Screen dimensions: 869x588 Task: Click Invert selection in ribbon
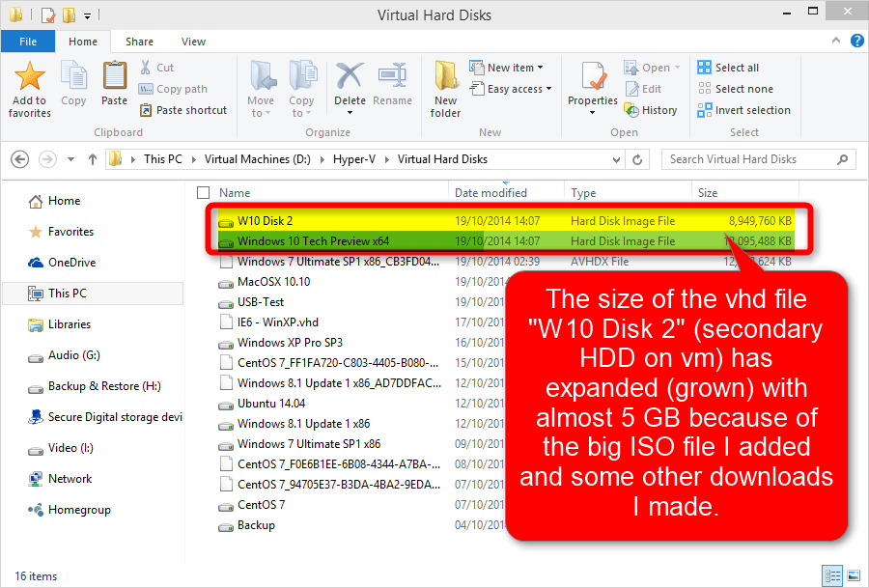[x=743, y=110]
